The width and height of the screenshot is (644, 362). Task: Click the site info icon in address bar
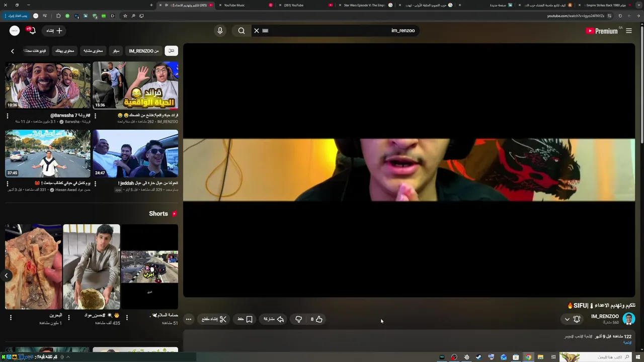[x=609, y=16]
